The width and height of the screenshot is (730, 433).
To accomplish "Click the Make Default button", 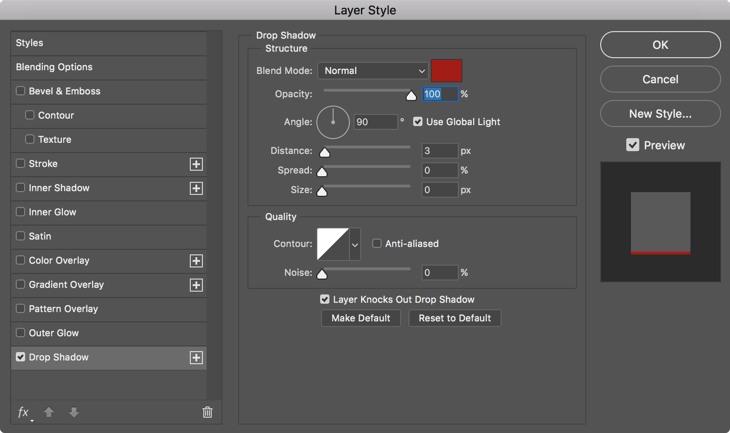I will pyautogui.click(x=361, y=318).
